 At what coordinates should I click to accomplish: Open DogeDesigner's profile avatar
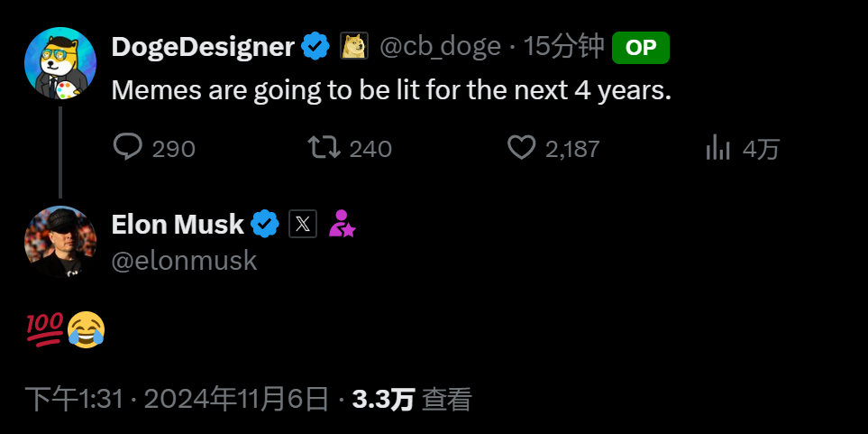coord(59,63)
